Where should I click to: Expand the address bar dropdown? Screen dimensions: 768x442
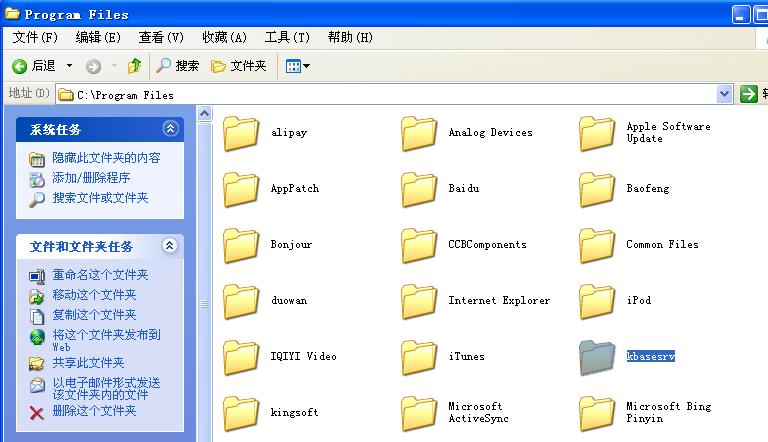(x=724, y=94)
